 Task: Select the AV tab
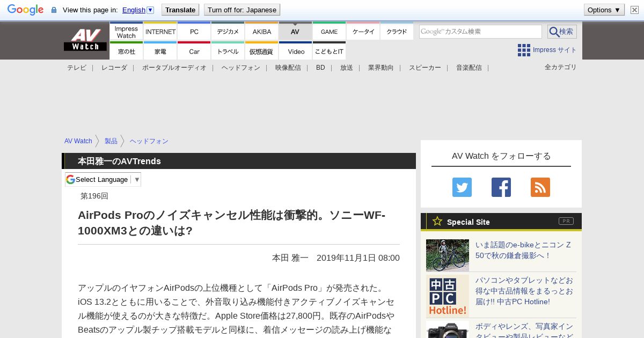295,31
